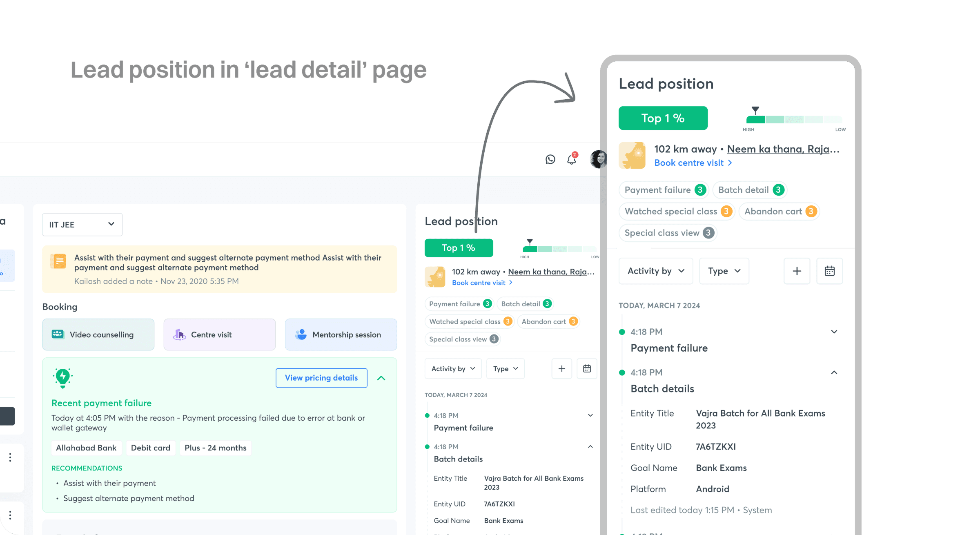This screenshot has height=535, width=980.
Task: Expand 4:18 PM Payment failure entry, left panel
Action: coord(590,415)
